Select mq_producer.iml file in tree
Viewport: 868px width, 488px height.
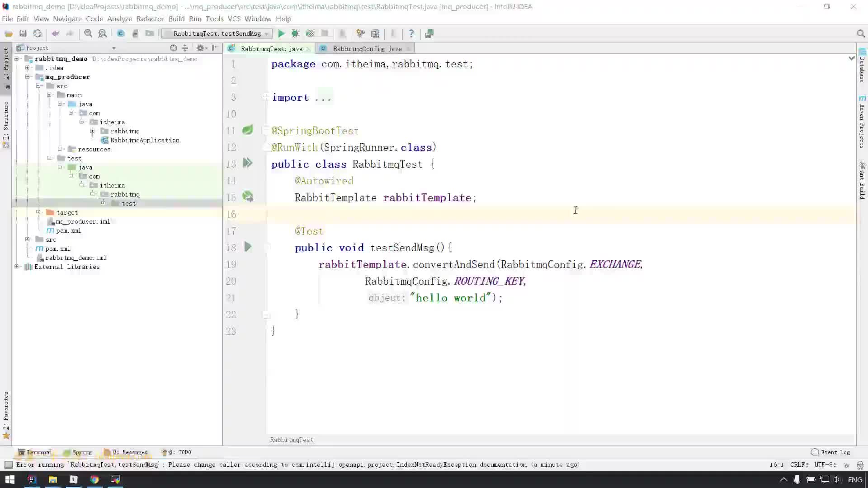point(79,221)
